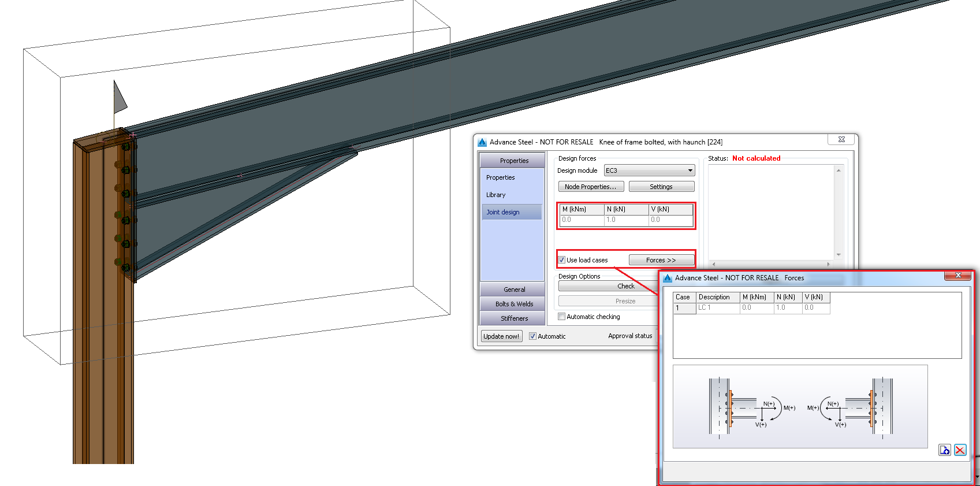Close the Forces dialog
Viewport: 980px width, 486px height.
(958, 276)
